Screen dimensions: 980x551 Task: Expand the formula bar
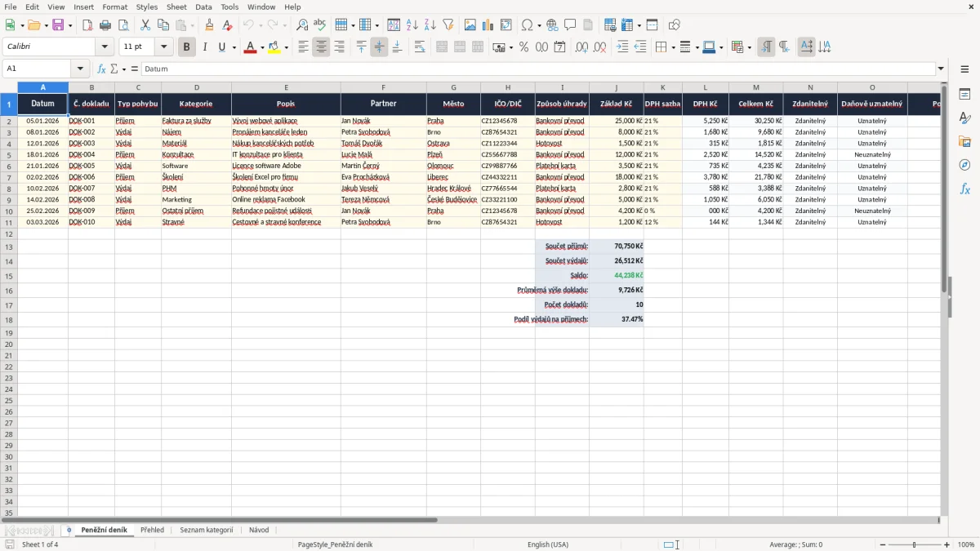[941, 69]
